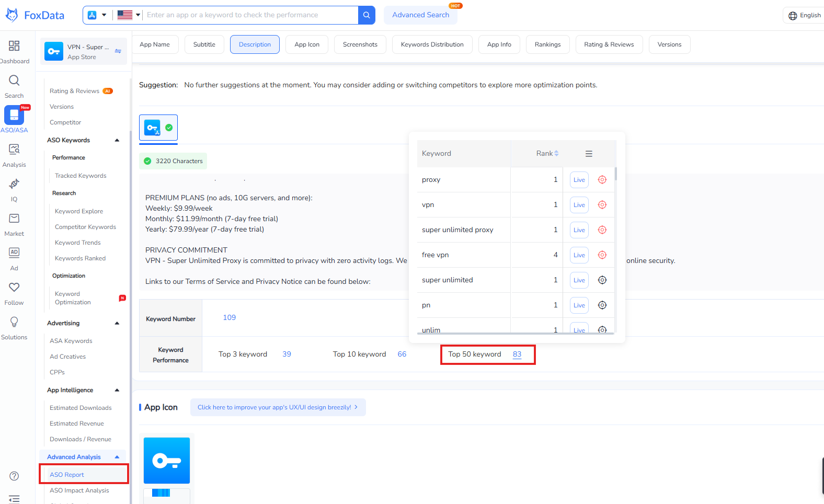This screenshot has width=824, height=504.
Task: Click the Advanced Search button
Action: pos(420,15)
